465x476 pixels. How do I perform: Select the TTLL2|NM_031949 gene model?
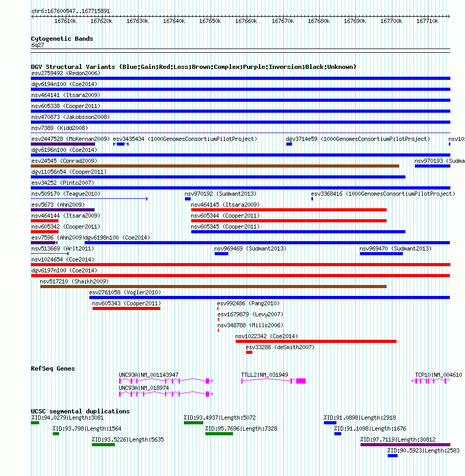point(274,380)
